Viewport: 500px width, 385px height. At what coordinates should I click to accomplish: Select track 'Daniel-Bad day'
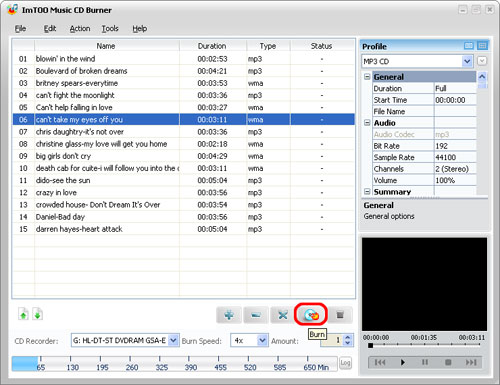184,217
